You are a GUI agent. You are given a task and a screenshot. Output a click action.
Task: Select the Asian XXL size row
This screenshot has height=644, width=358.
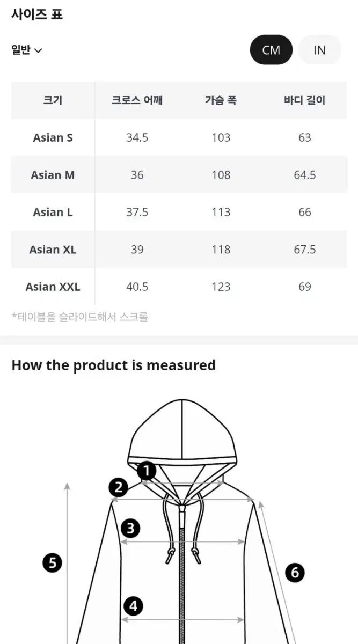(x=53, y=287)
